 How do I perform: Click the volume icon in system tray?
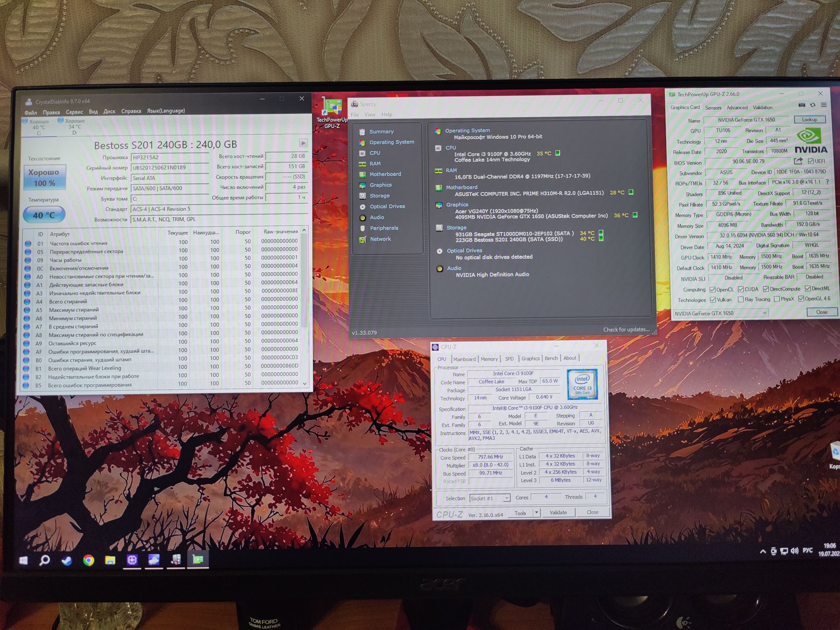(794, 551)
